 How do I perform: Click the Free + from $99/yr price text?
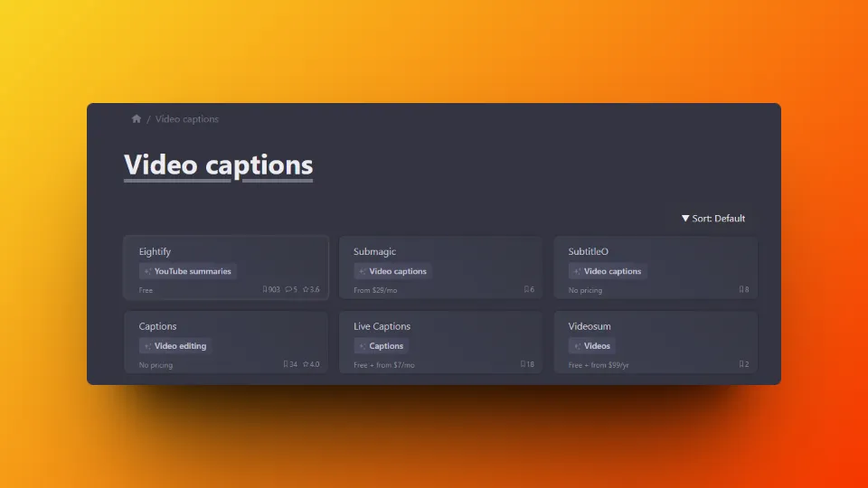click(599, 365)
